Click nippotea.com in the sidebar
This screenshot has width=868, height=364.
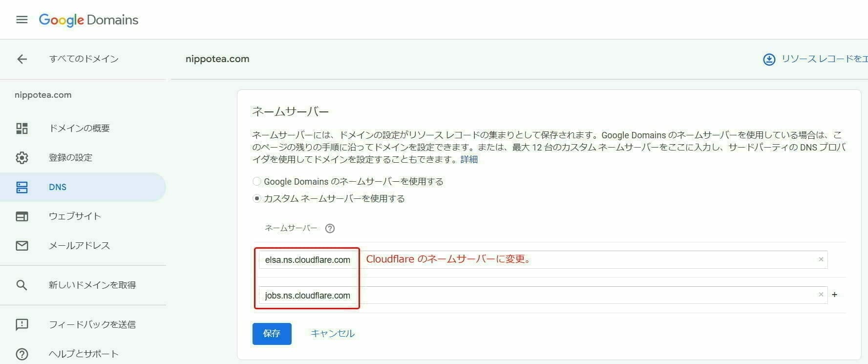(43, 95)
